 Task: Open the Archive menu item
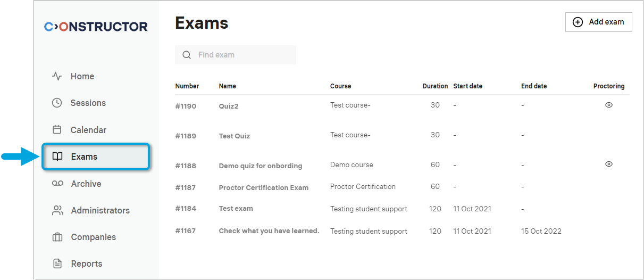pyautogui.click(x=86, y=184)
